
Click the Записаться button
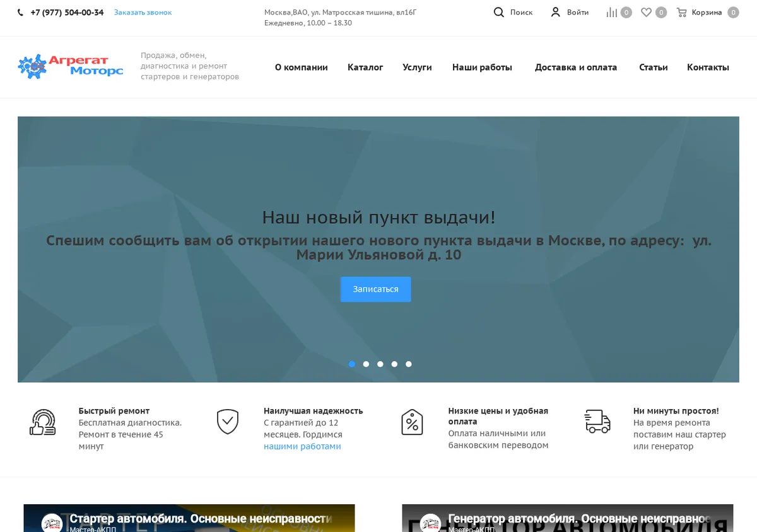click(x=376, y=289)
